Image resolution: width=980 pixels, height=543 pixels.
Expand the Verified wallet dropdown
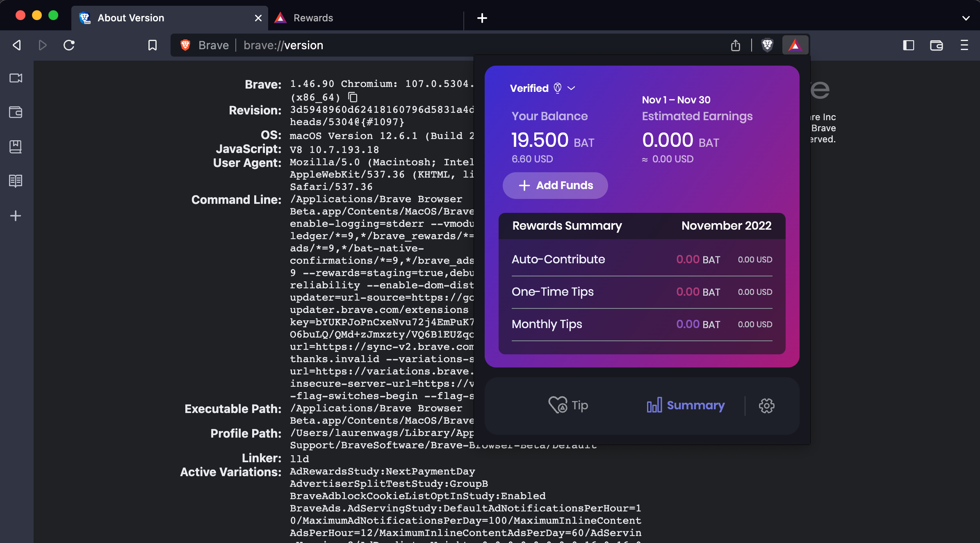tap(572, 88)
